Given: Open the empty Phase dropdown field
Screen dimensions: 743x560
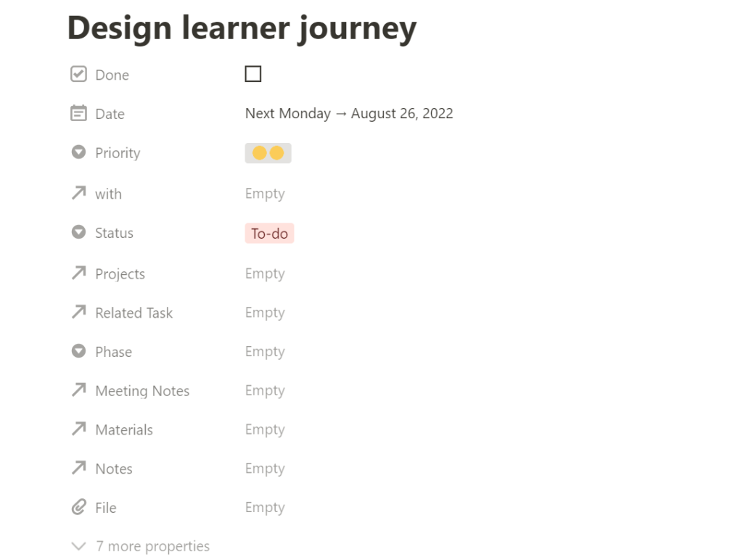Looking at the screenshot, I should pos(265,352).
